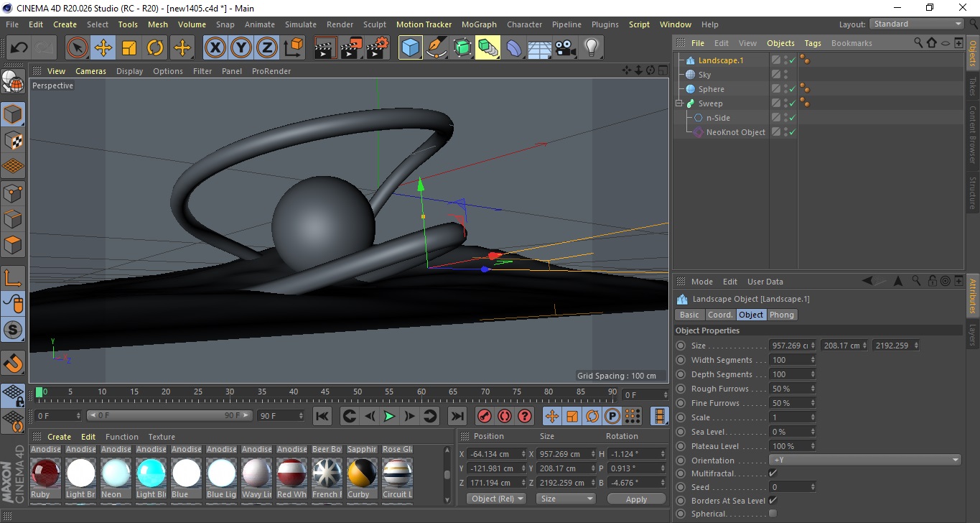The height and width of the screenshot is (523, 980).
Task: Select the Rotate tool icon
Action: click(x=155, y=48)
